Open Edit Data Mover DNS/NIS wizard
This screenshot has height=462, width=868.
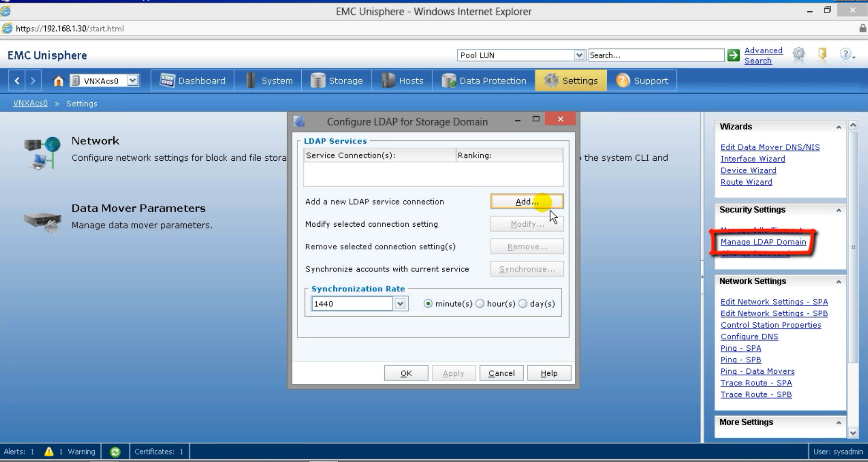(x=770, y=147)
